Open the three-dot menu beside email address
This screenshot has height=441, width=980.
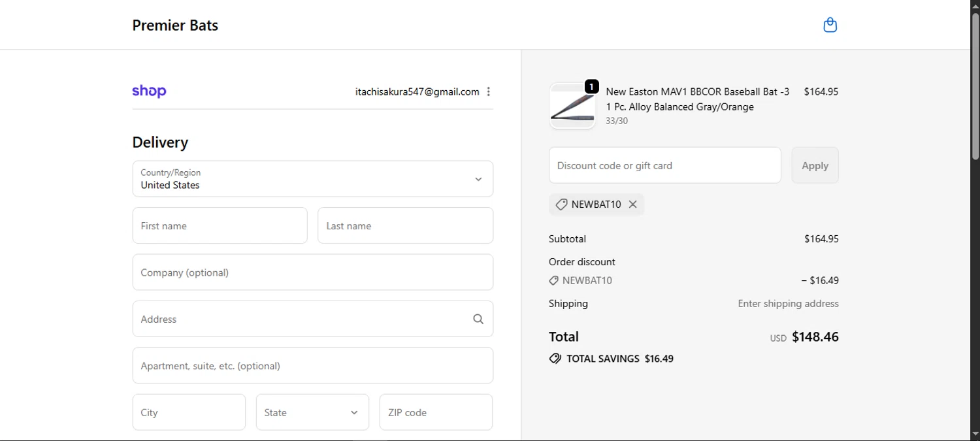coord(488,91)
